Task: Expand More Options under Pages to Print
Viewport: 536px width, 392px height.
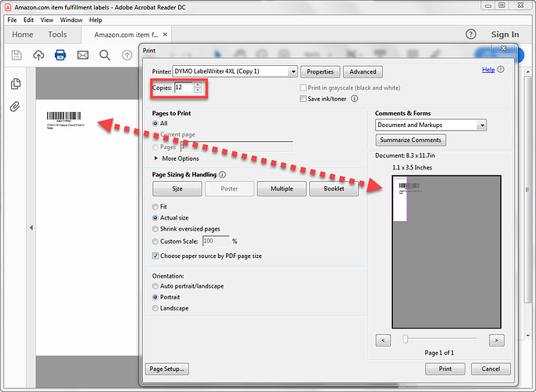Action: [x=156, y=158]
